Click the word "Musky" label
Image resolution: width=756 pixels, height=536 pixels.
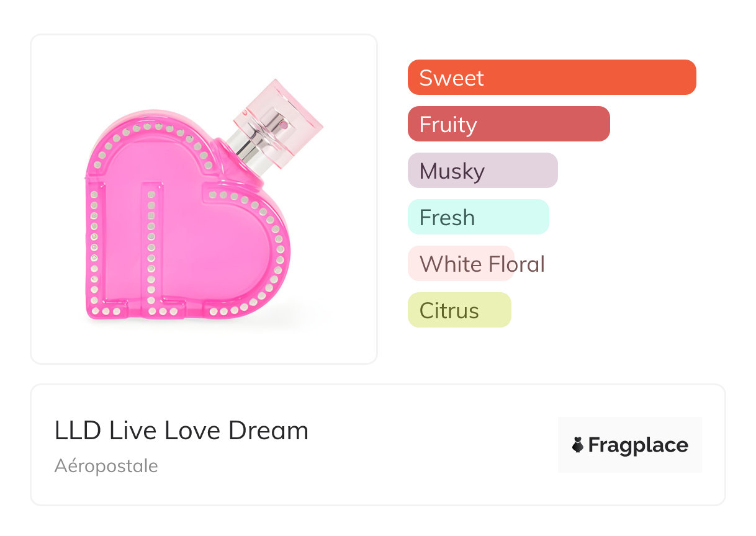pyautogui.click(x=452, y=171)
